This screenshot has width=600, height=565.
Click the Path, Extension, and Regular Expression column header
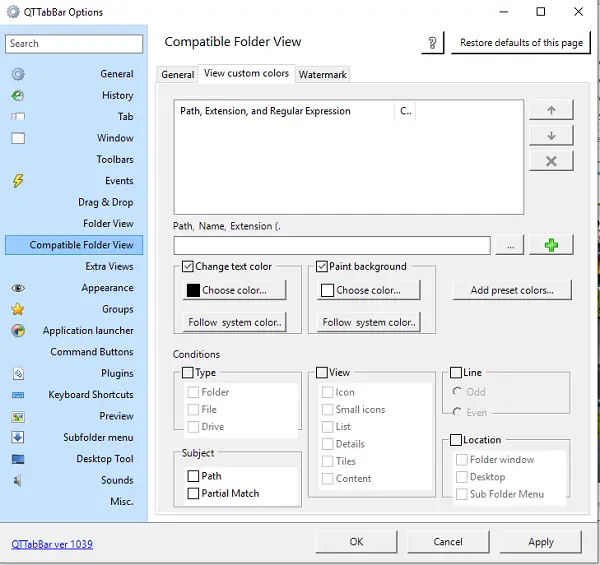click(x=284, y=111)
